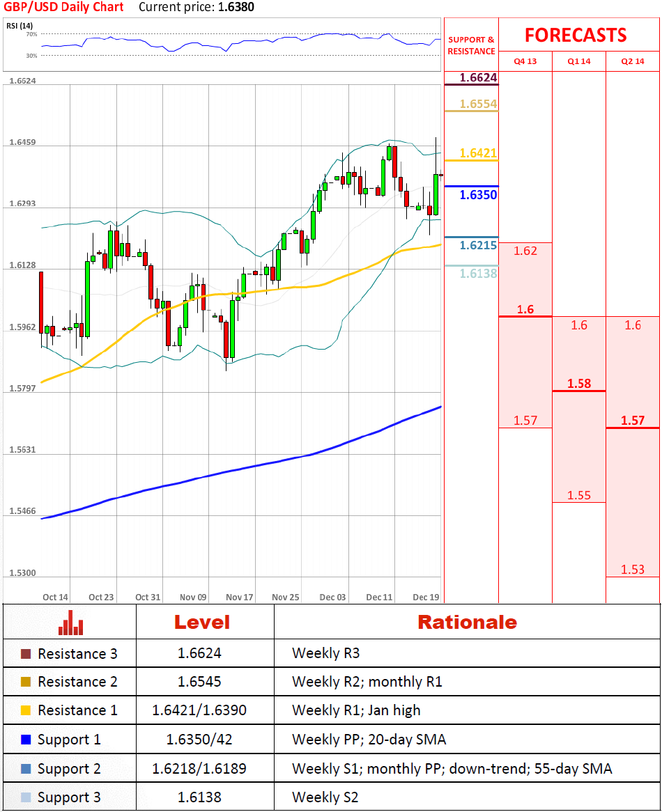Click the gold swatch beside Resistance 2

click(x=25, y=682)
